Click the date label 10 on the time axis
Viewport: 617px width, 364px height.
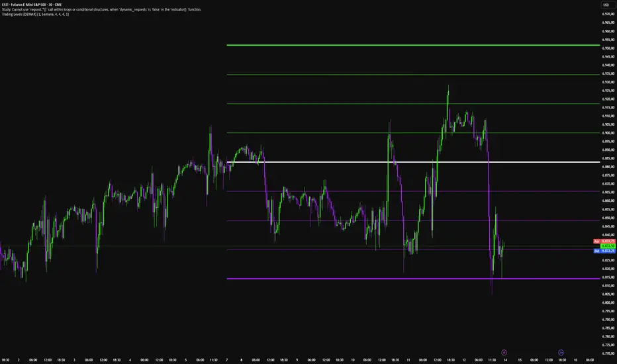pyautogui.click(x=353, y=359)
